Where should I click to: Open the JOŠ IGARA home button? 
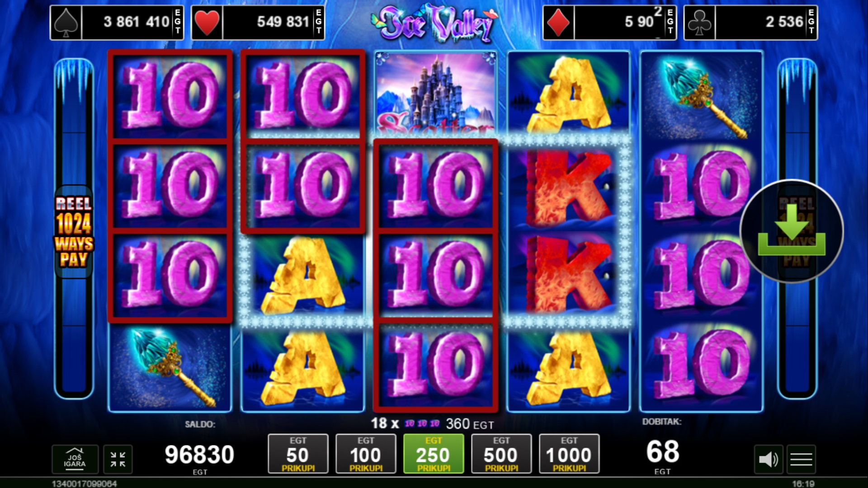coord(75,460)
